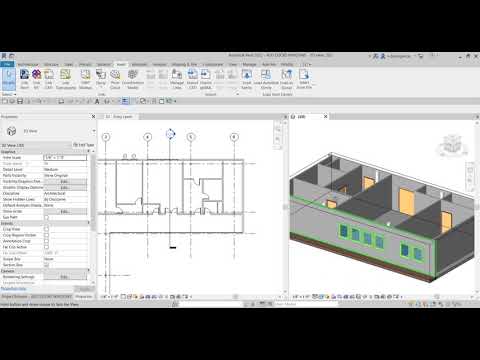480x360 pixels.
Task: Open the Detail Level value dropdown
Action: tap(65, 169)
